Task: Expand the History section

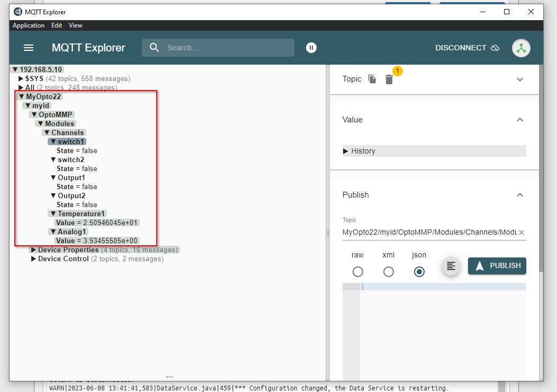Action: pyautogui.click(x=434, y=151)
